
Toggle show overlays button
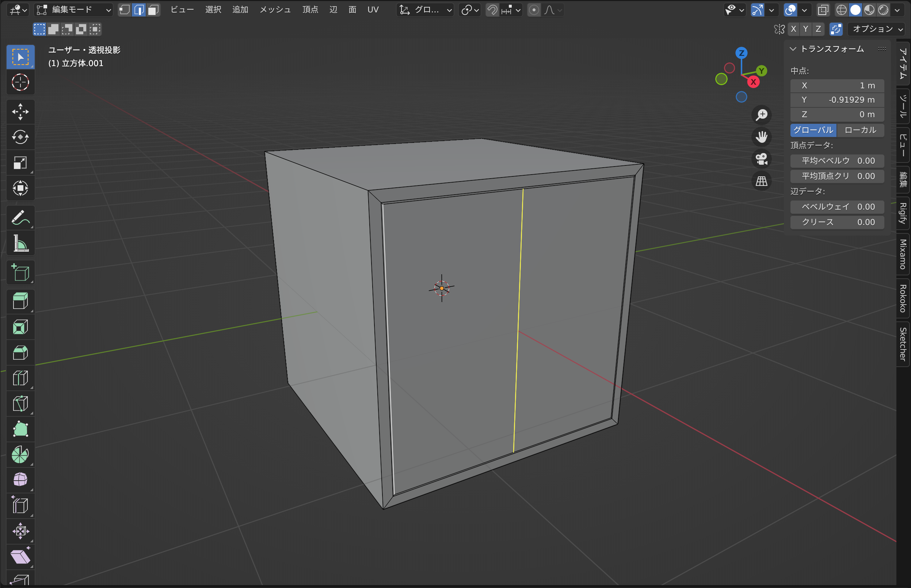[790, 9]
